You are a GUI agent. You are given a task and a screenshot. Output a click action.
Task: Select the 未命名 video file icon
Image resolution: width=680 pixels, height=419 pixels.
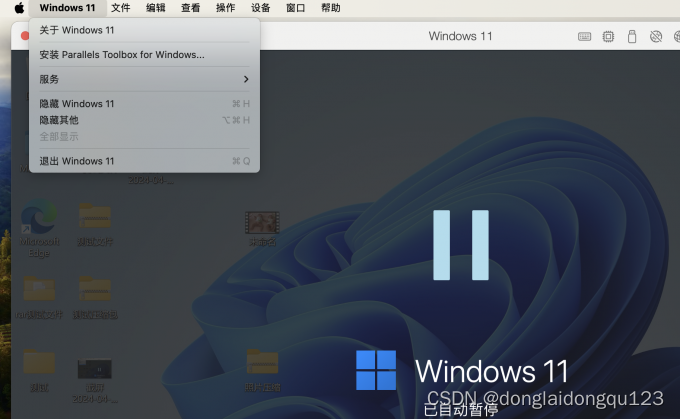[x=262, y=229]
